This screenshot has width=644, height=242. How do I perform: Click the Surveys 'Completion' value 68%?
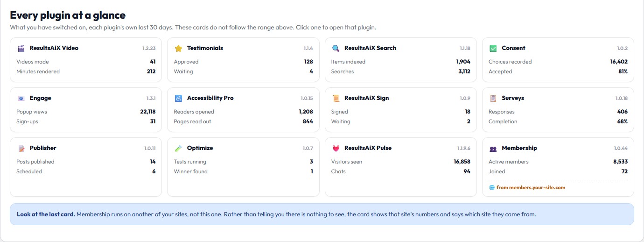[623, 121]
